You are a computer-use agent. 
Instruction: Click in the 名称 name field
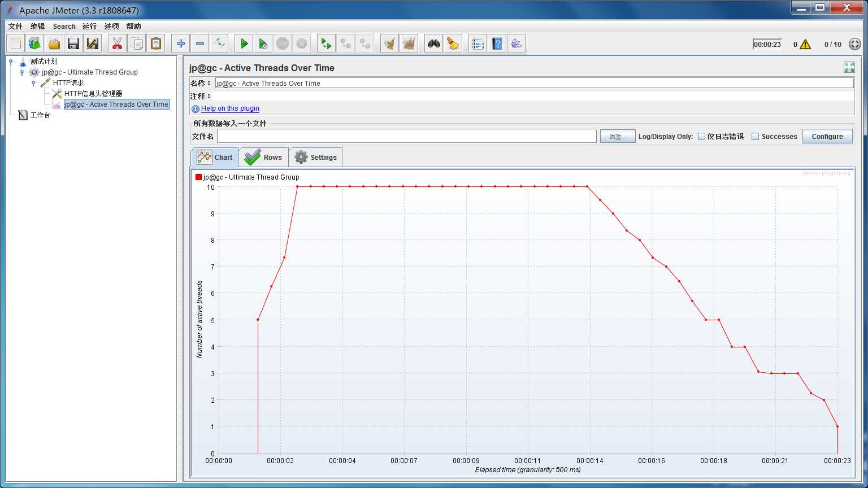pyautogui.click(x=534, y=83)
